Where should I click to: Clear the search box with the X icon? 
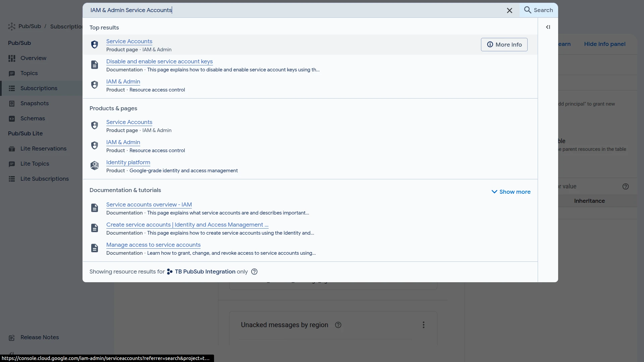[509, 10]
